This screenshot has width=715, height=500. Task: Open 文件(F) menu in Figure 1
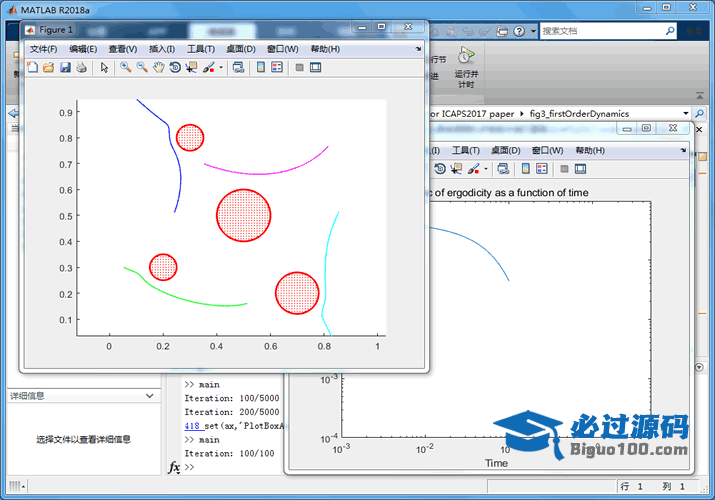(43, 49)
